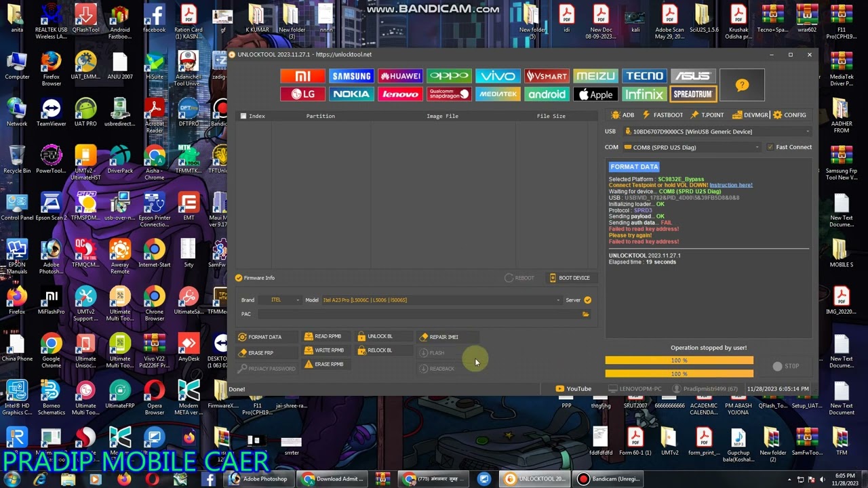Switch to the Oppo brand tab
Screen dimensions: 868x488
tap(449, 76)
